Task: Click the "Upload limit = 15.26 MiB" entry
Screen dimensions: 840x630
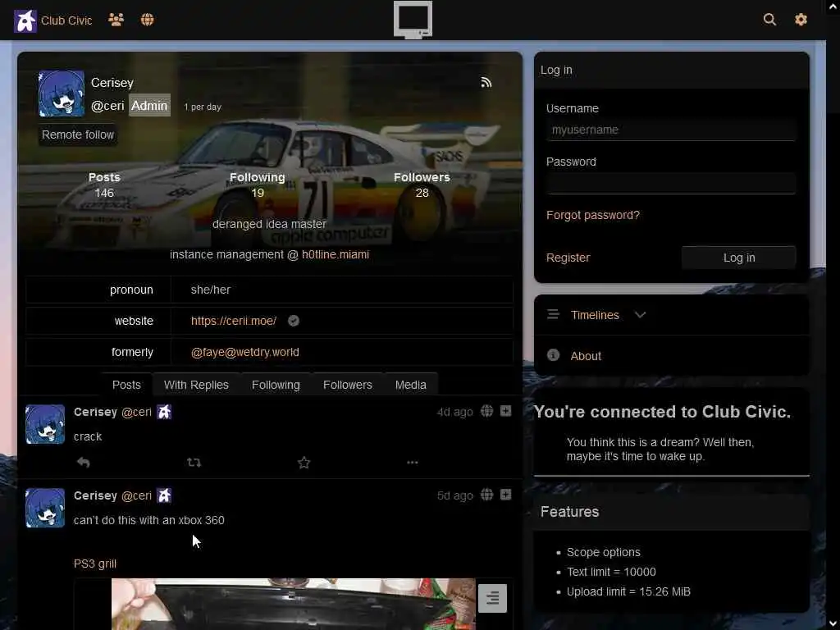Action: 628,591
